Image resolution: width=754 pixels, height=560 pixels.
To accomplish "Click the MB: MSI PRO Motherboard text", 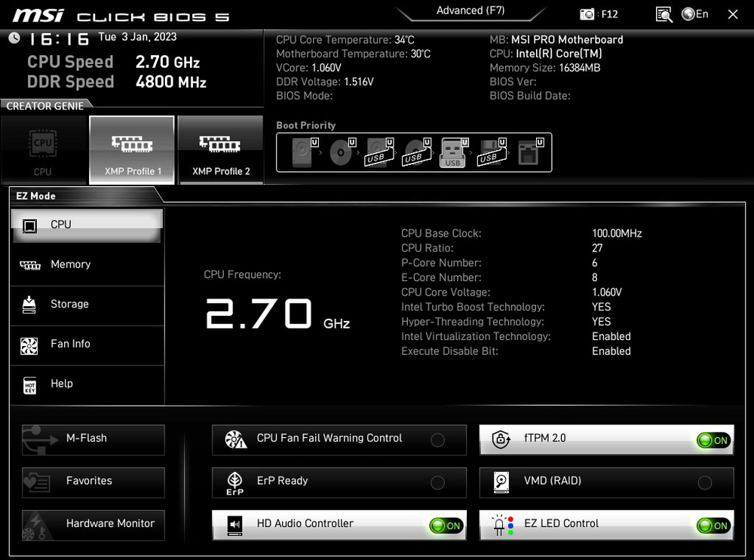I will (x=556, y=40).
